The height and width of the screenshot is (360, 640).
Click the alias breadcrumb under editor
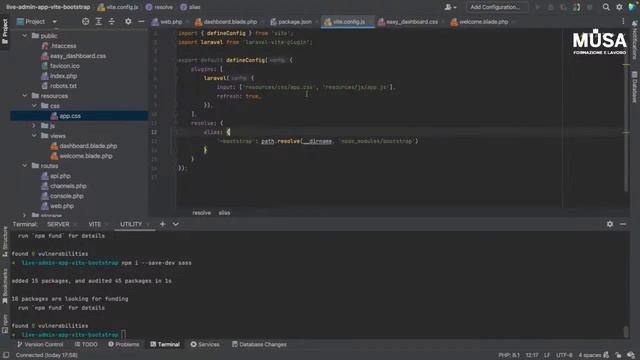pos(224,213)
